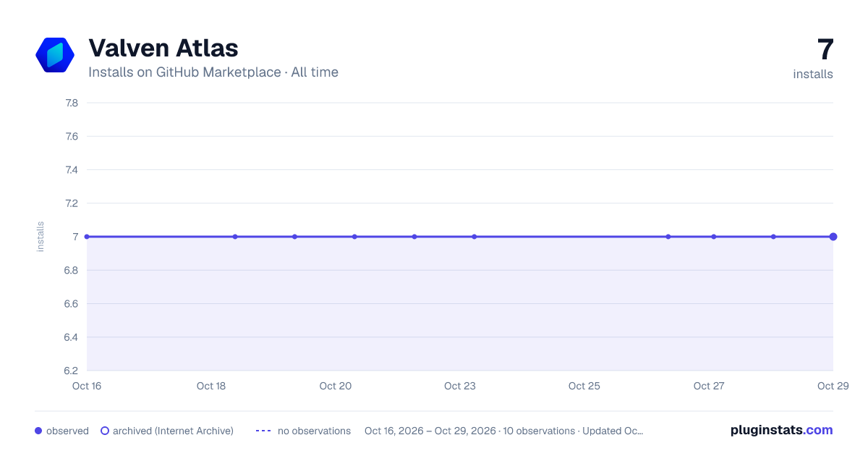868x456 pixels.
Task: Click the rotated 'installs' y-axis title
Action: point(41,237)
